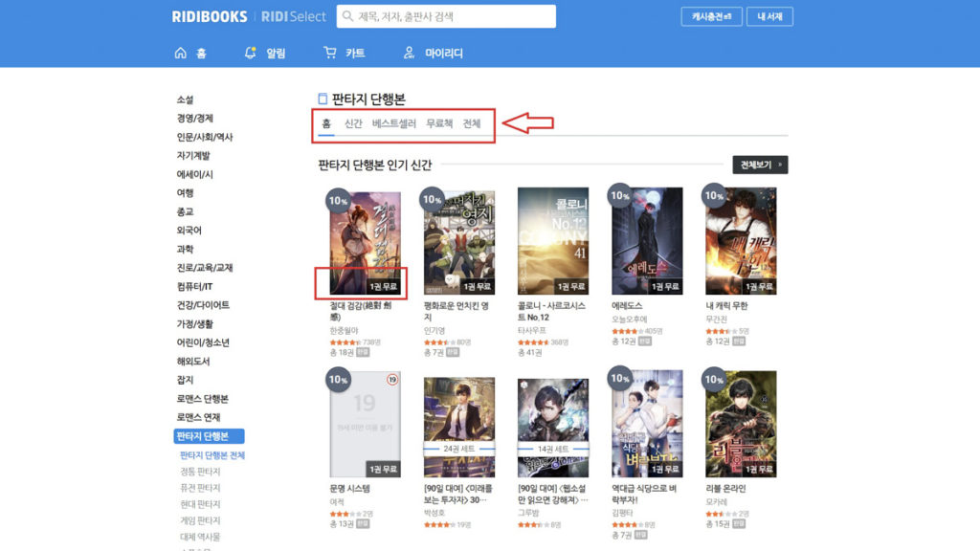Click the 역대급 식당으로 벼락부자! title
The height and width of the screenshot is (551, 980).
[x=644, y=495]
